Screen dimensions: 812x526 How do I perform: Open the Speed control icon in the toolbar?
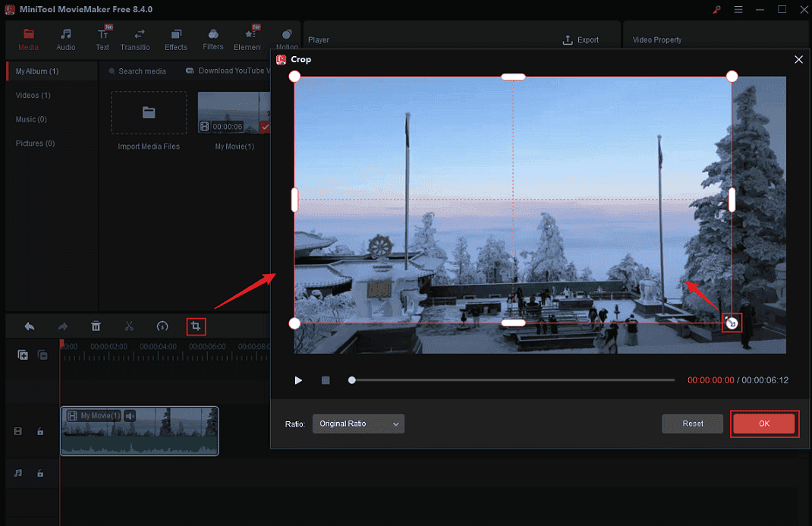click(162, 326)
